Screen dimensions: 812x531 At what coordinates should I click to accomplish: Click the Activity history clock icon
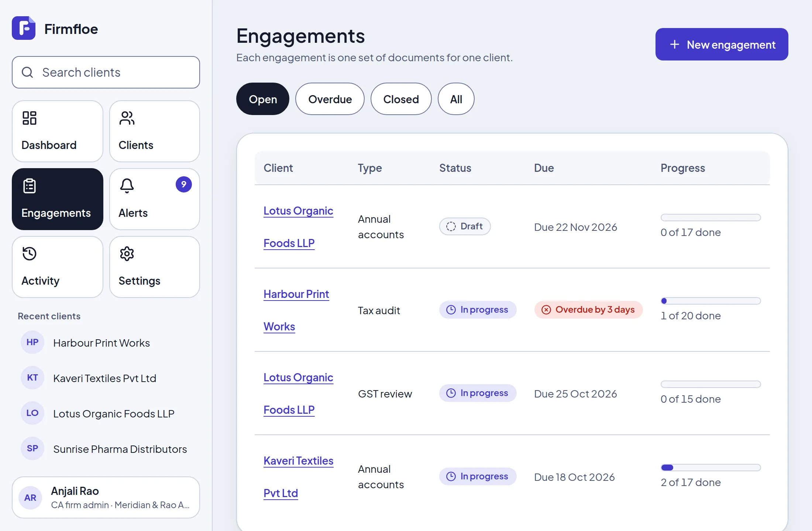(x=30, y=254)
